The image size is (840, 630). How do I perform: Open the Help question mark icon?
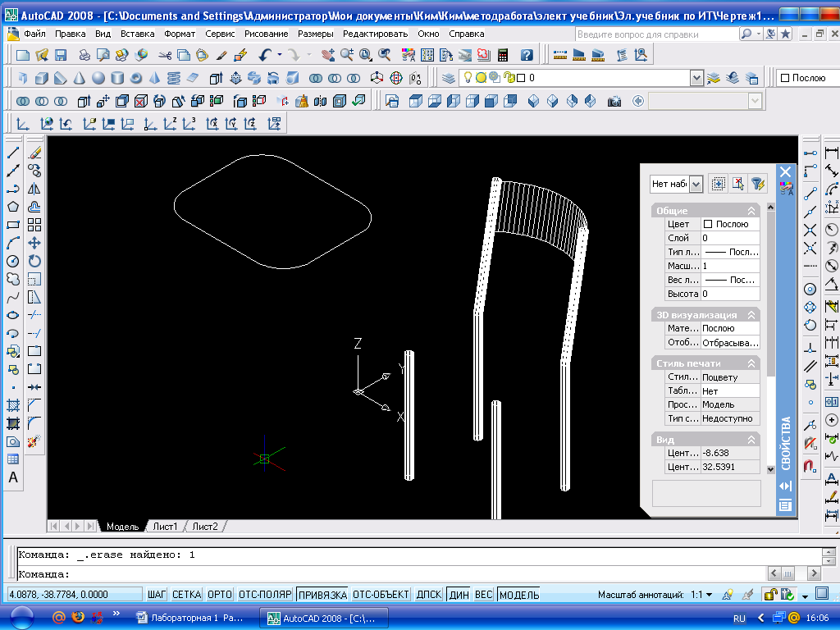click(x=527, y=55)
